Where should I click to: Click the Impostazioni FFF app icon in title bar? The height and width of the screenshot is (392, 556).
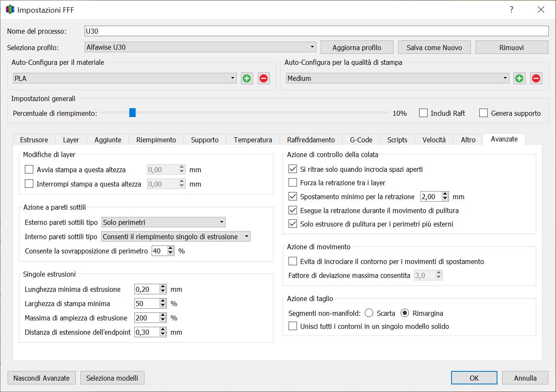click(10, 10)
